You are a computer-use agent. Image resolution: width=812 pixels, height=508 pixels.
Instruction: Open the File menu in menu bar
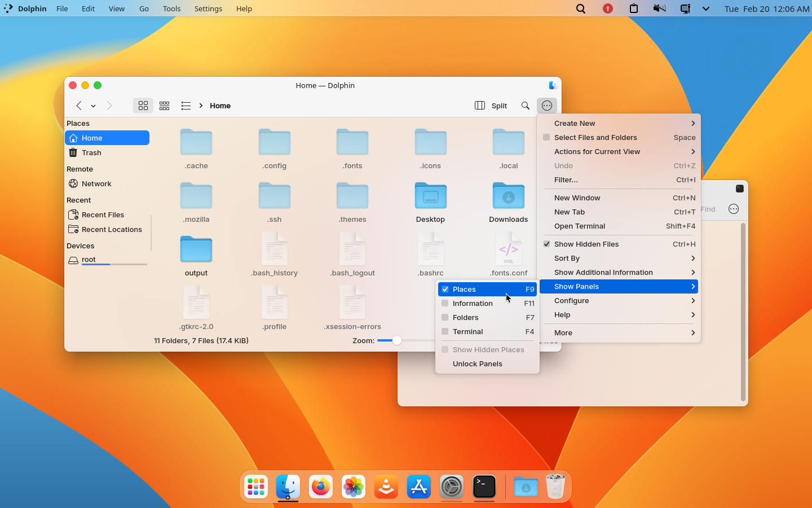62,8
